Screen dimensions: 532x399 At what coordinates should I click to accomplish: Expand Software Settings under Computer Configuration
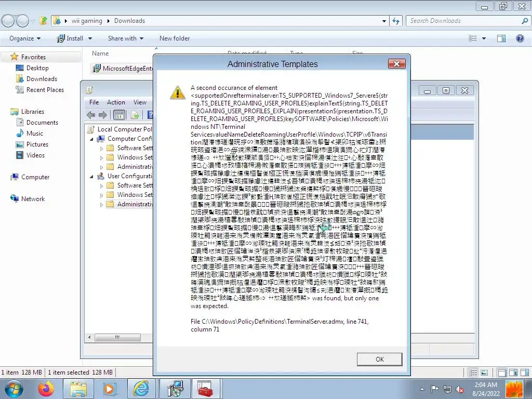click(101, 148)
